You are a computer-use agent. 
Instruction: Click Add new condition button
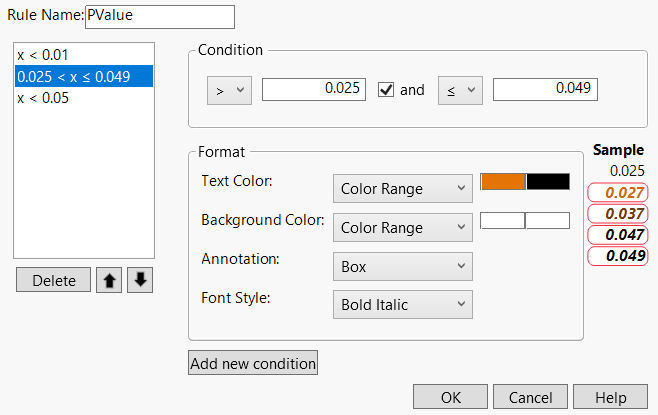pos(253,363)
